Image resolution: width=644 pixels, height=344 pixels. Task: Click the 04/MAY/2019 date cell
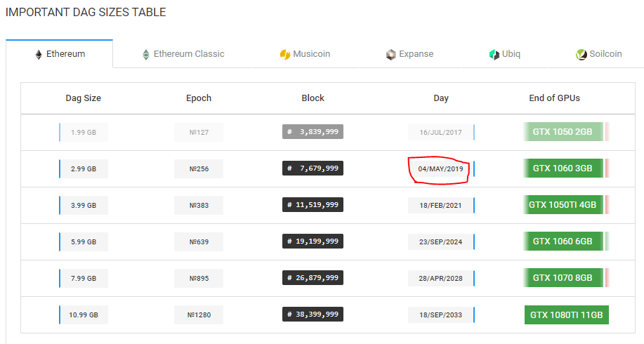pos(441,168)
